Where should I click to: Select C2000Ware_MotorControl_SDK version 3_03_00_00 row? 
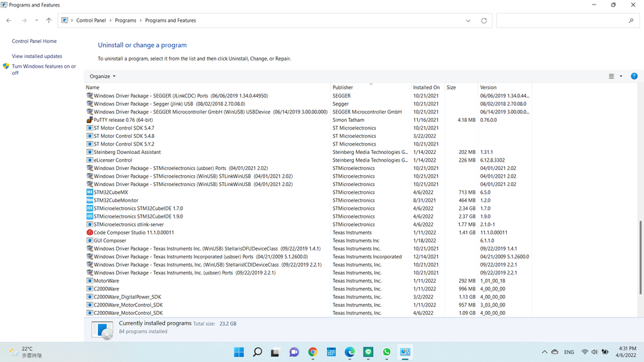point(307,305)
